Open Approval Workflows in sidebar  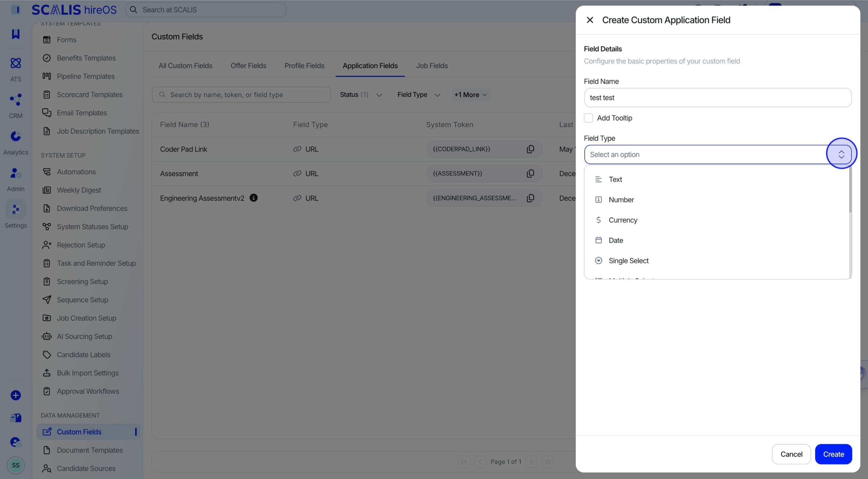pyautogui.click(x=88, y=391)
